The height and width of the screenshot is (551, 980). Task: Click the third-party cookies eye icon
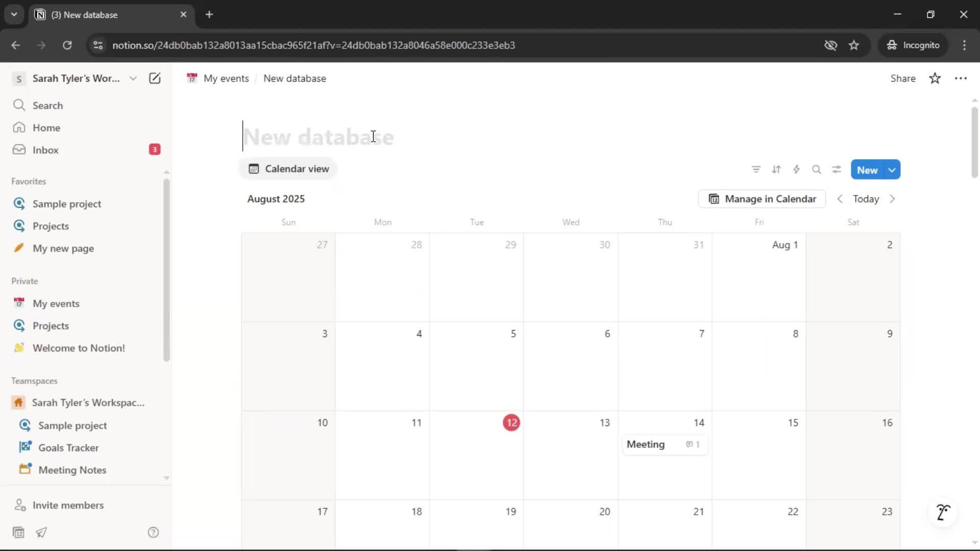(830, 45)
